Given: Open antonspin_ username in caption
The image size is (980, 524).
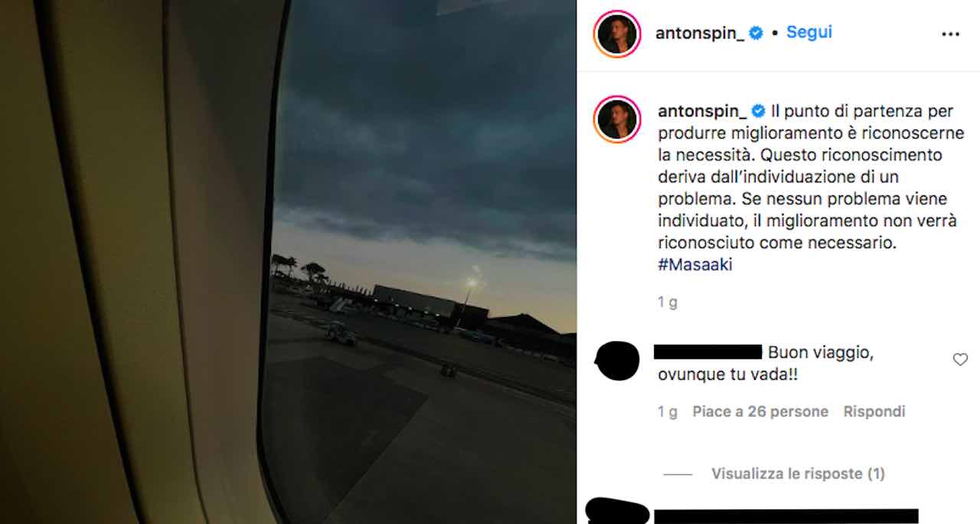Looking at the screenshot, I should click(702, 112).
